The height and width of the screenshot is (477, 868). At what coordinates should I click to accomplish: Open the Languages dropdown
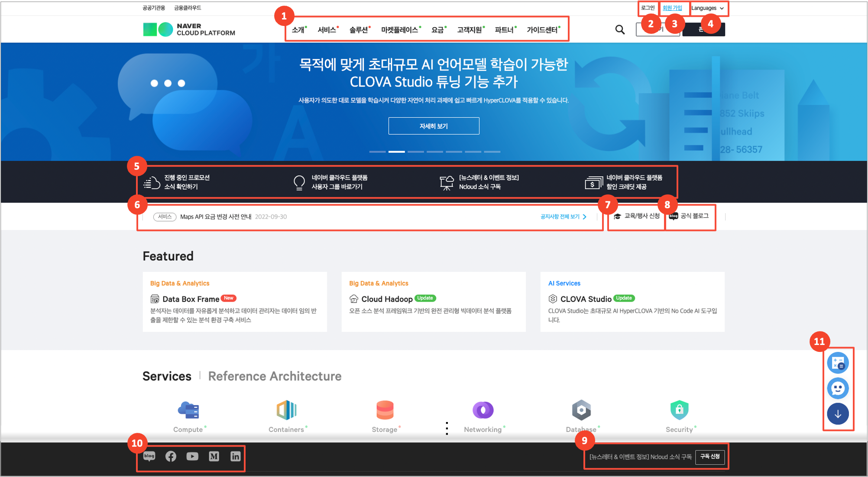(x=708, y=8)
